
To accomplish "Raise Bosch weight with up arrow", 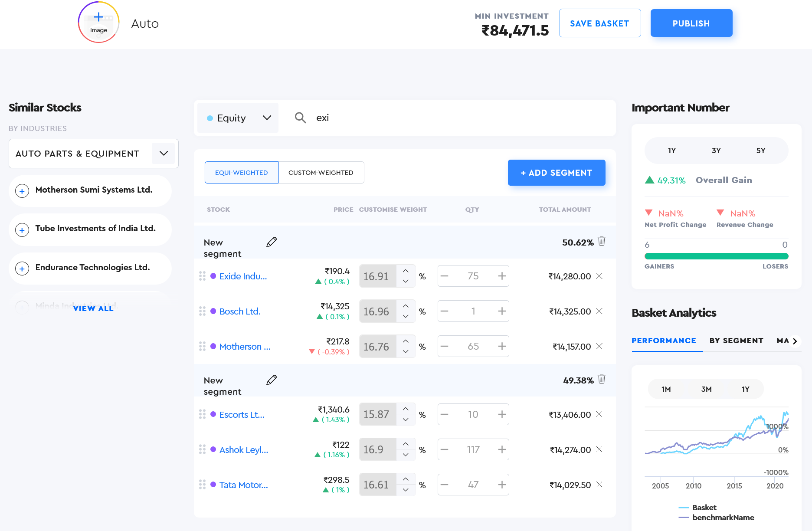I will [406, 306].
